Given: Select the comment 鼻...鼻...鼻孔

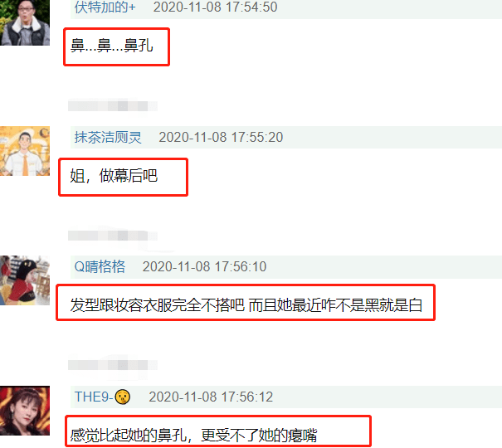Looking at the screenshot, I should pos(112,45).
